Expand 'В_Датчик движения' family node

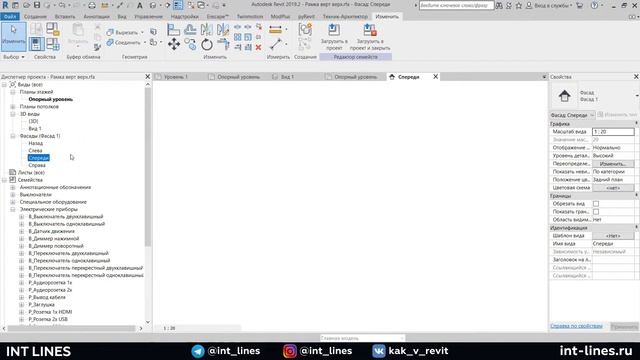point(22,231)
